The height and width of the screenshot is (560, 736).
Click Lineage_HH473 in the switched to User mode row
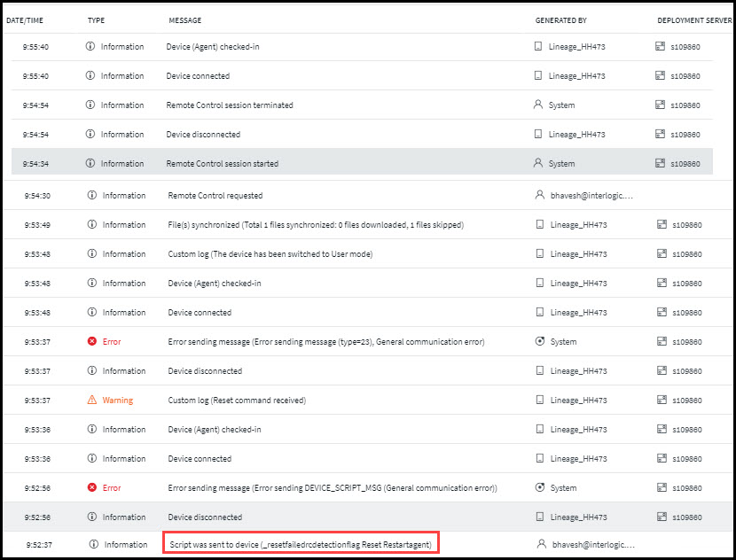pos(578,254)
